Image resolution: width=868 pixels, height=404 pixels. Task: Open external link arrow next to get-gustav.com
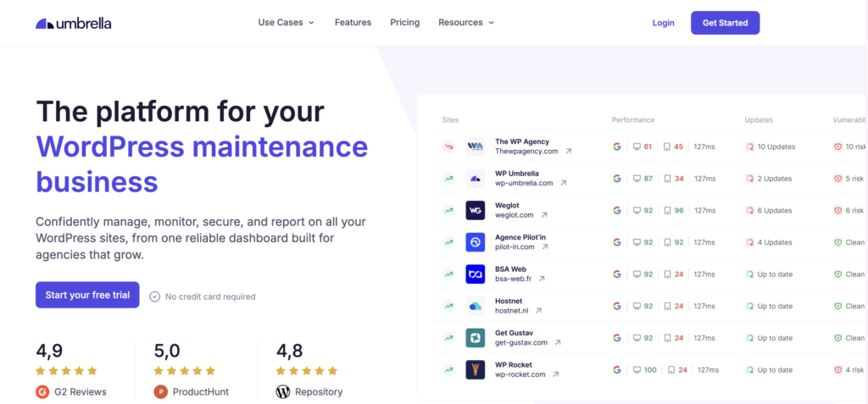[558, 342]
